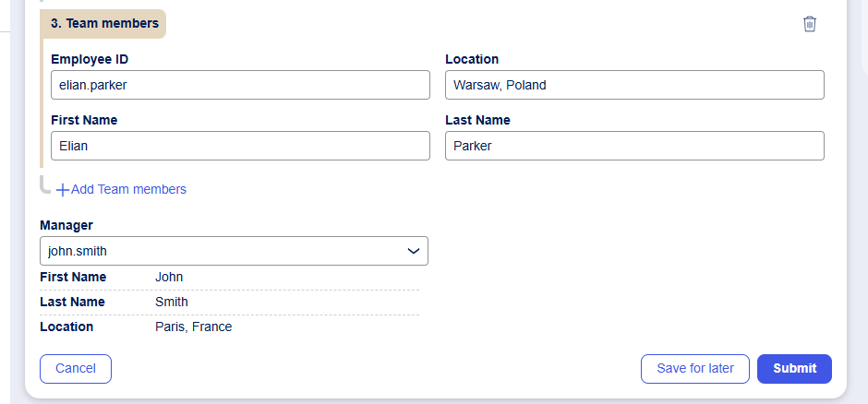Click the Employee ID label
Image resolution: width=868 pixels, height=404 pixels.
coord(90,59)
